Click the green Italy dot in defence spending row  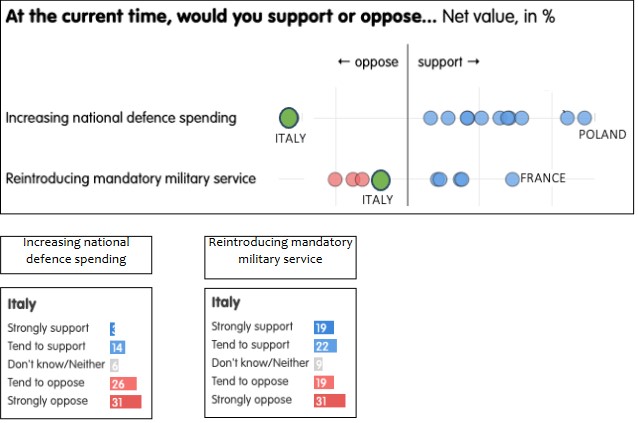[x=289, y=117]
